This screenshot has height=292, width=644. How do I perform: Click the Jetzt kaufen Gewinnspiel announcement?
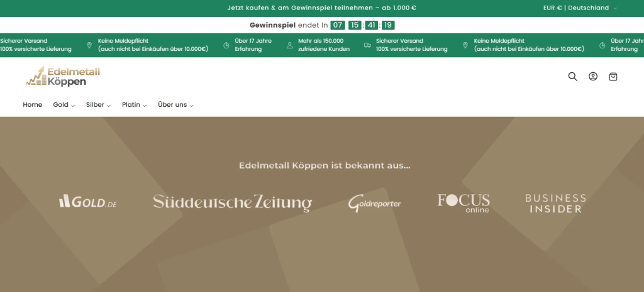322,8
